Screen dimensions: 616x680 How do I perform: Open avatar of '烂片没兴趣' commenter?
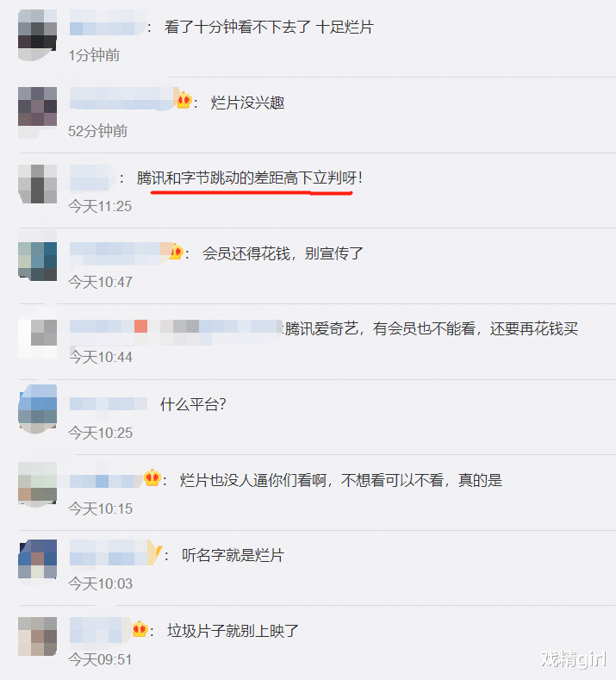(37, 112)
